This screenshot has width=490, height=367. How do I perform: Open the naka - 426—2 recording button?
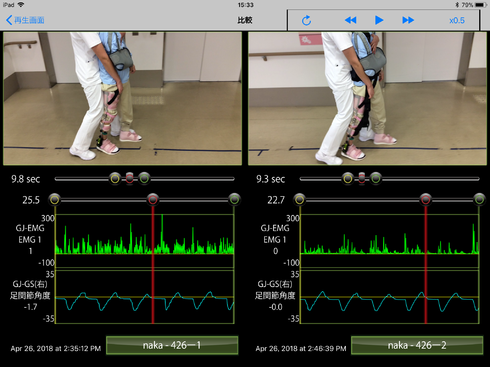[417, 345]
